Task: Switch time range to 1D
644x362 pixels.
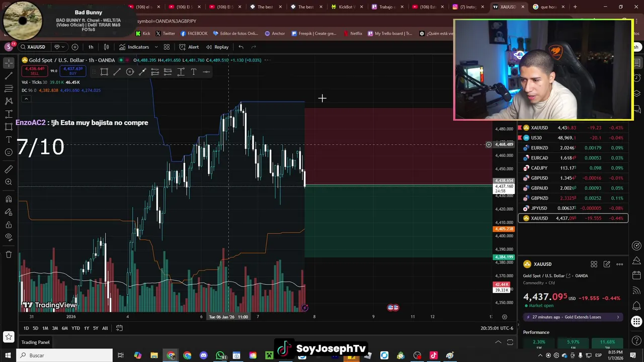Action: pos(26,328)
